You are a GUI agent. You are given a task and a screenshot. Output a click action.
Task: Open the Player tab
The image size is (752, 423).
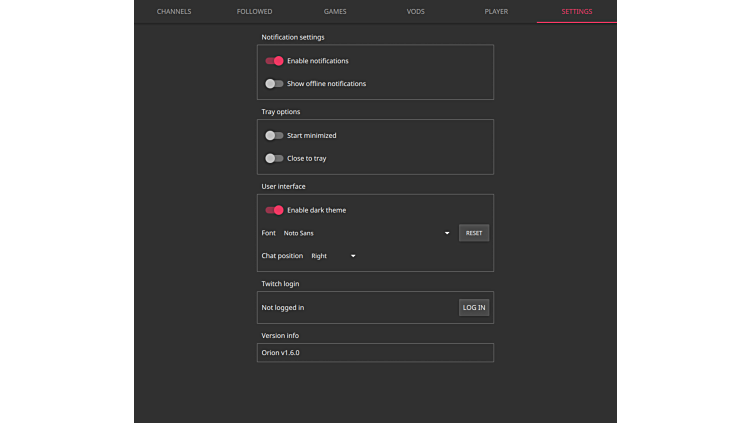(x=496, y=12)
